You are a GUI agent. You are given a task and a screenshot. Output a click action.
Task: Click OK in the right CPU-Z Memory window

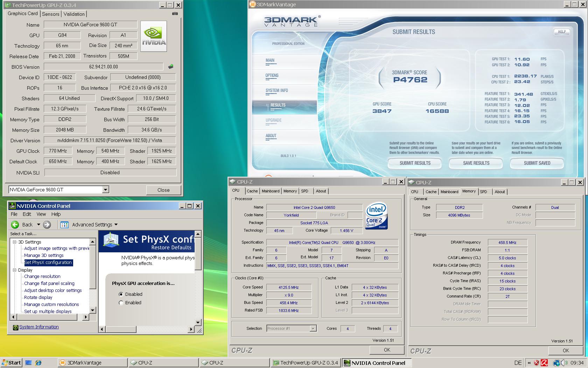566,350
